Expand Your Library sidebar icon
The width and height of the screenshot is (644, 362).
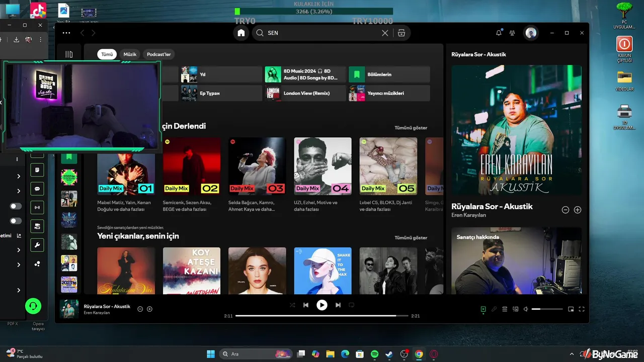[x=69, y=54]
